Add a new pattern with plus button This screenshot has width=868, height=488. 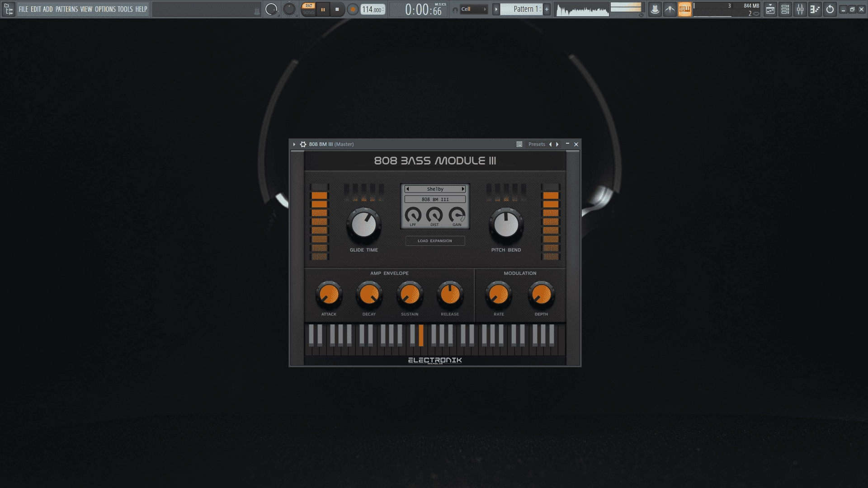[547, 9]
